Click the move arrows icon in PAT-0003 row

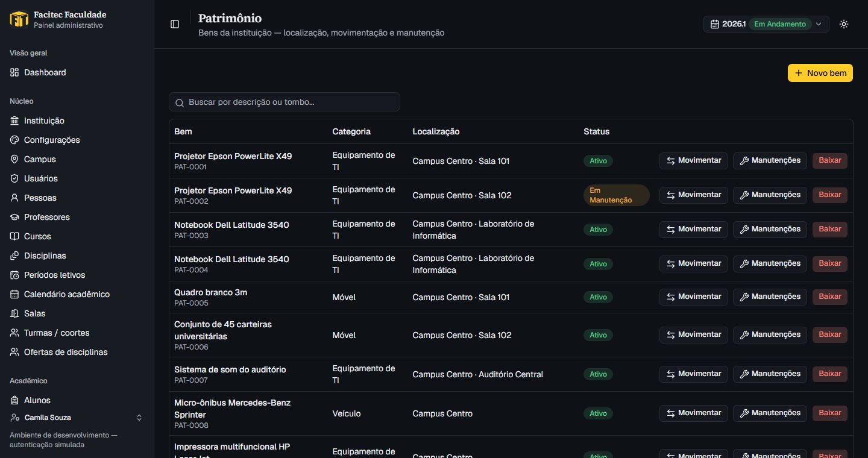pos(670,229)
